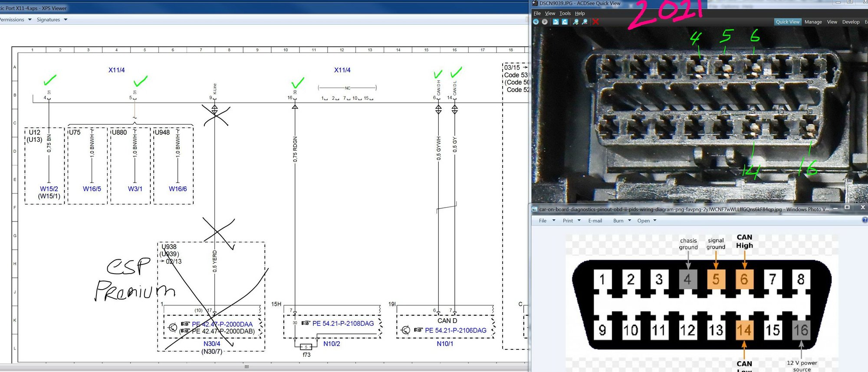The height and width of the screenshot is (372, 868).
Task: Click the E-mail button in Photo Viewer
Action: [x=595, y=221]
